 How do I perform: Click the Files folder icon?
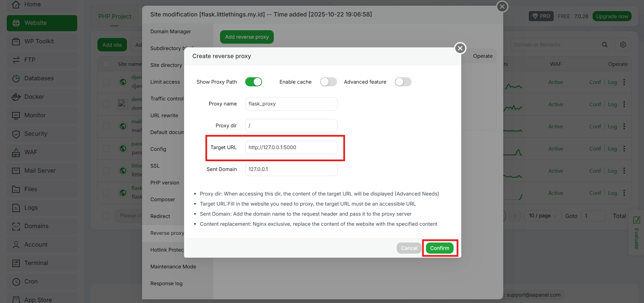16,189
